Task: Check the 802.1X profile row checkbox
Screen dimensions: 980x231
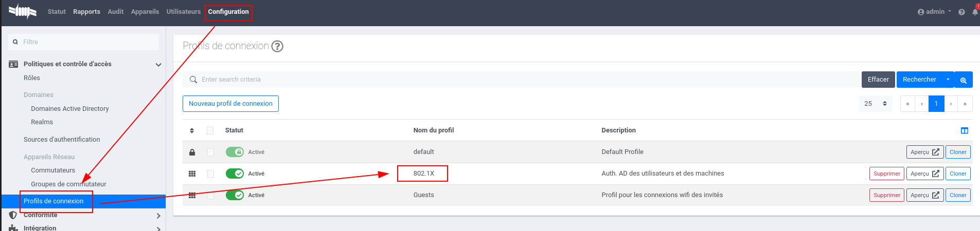Action: (210, 174)
